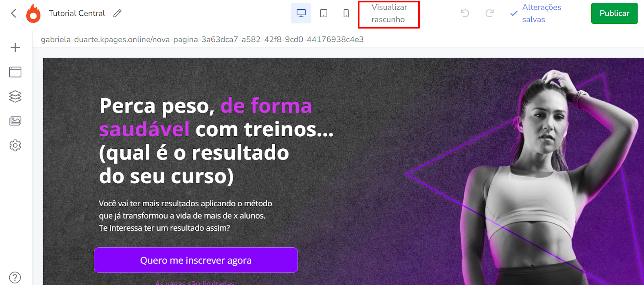Add a new element with the plus icon
644x285 pixels.
point(15,47)
